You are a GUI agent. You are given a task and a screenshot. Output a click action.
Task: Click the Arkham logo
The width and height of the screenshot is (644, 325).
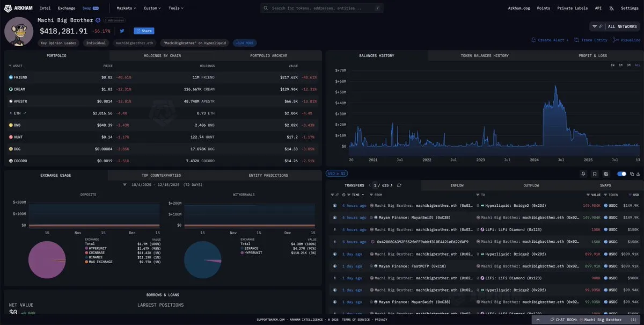(19, 8)
